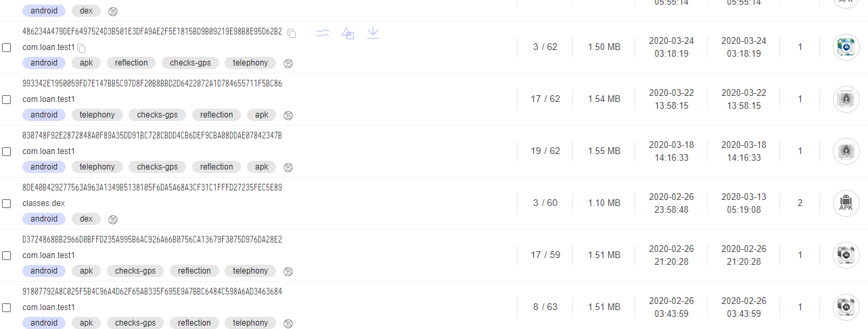Viewport: 868px width, 329px height.
Task: Click the checks-gps tag in the 030748F9 row
Action: 158,167
